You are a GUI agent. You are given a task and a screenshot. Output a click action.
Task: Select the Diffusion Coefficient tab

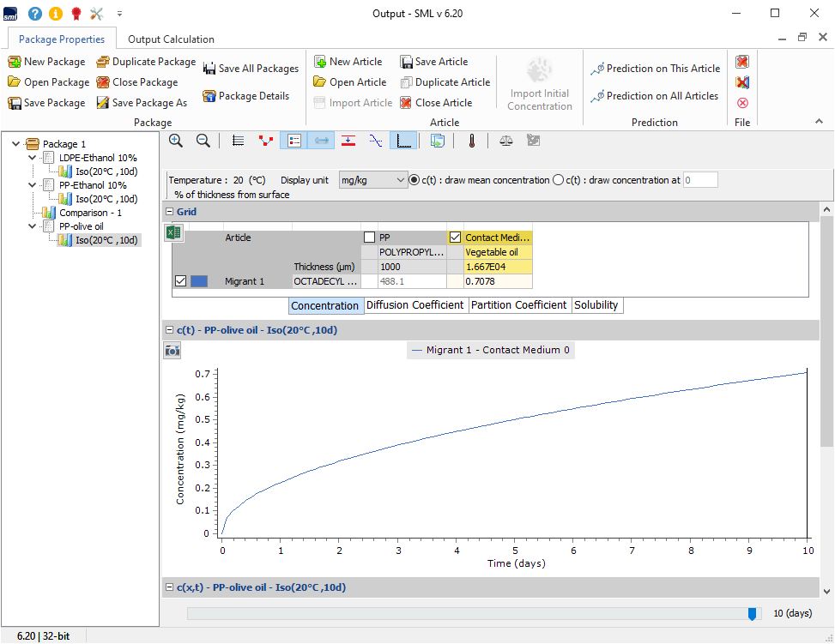pyautogui.click(x=416, y=305)
